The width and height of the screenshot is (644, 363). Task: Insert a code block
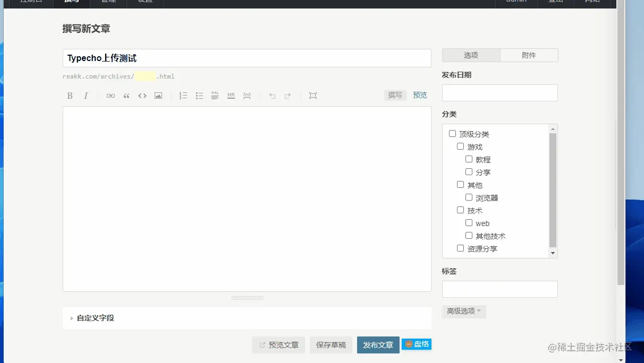click(x=142, y=96)
